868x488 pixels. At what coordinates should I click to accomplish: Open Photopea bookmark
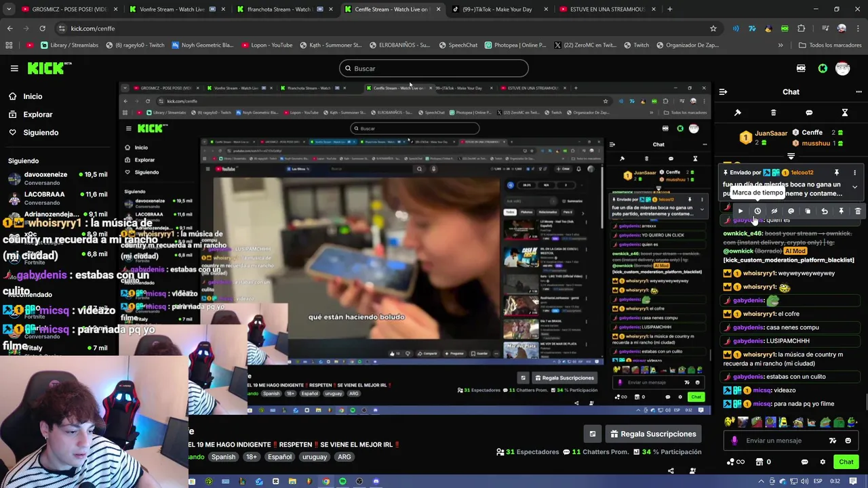(515, 45)
